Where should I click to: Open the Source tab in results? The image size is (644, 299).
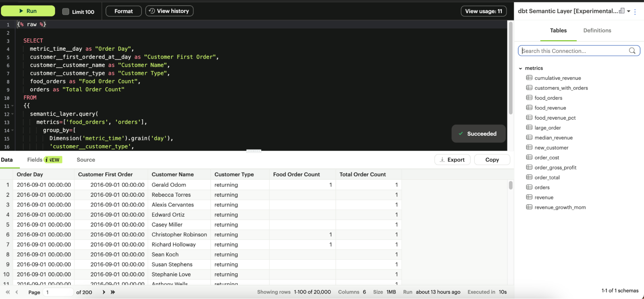[x=86, y=160]
